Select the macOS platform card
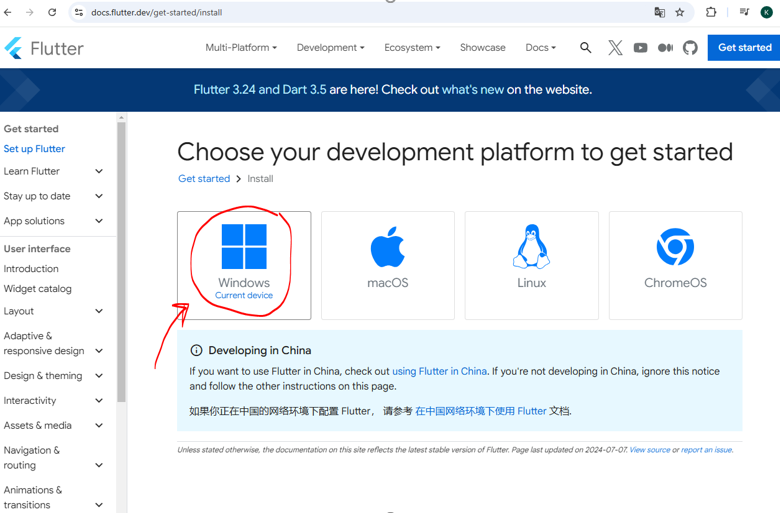The image size is (780, 513). (x=388, y=265)
